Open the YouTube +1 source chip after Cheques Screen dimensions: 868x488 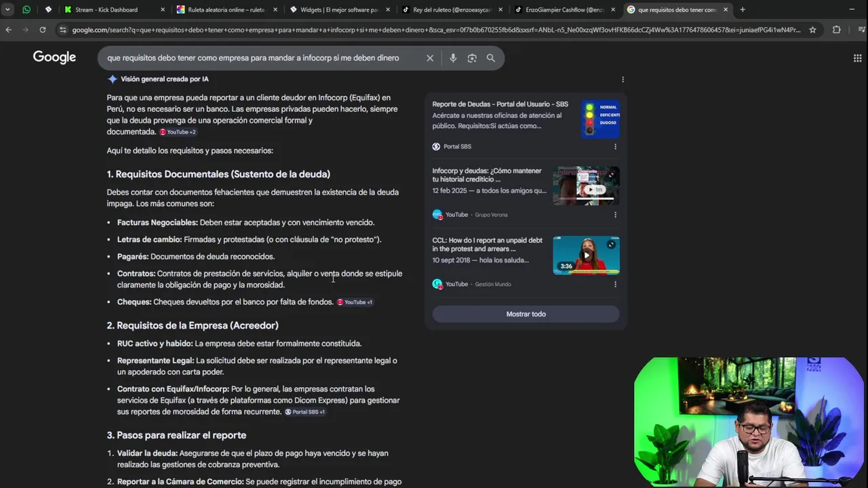click(355, 302)
